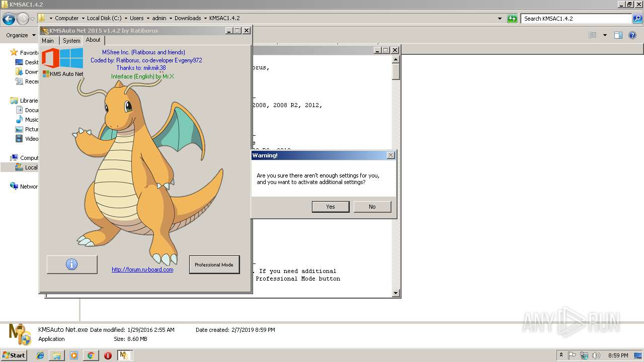Expand the Local Disk (C:) breadcrumb arrow

pyautogui.click(x=126, y=18)
